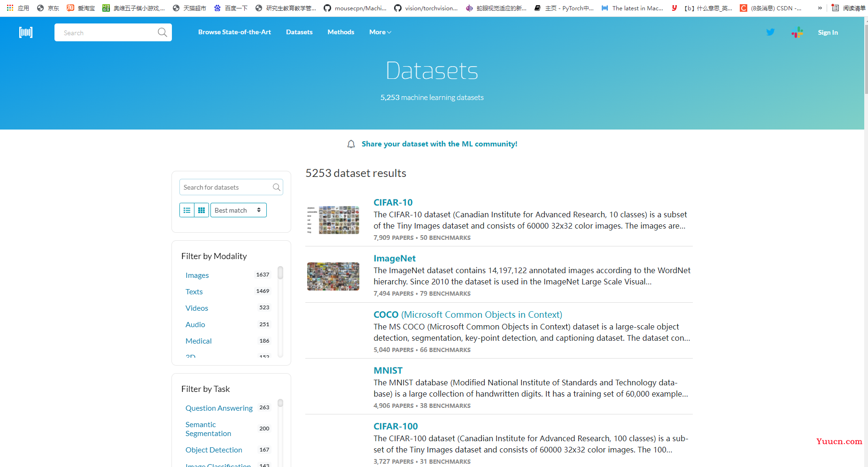Image resolution: width=868 pixels, height=467 pixels.
Task: Open the COCO dataset link
Action: [x=468, y=314]
